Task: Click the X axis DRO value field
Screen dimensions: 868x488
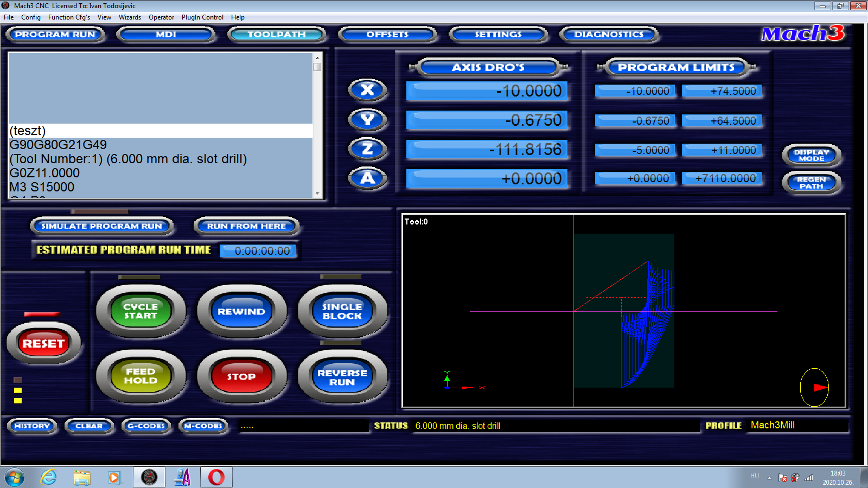Action: 487,91
